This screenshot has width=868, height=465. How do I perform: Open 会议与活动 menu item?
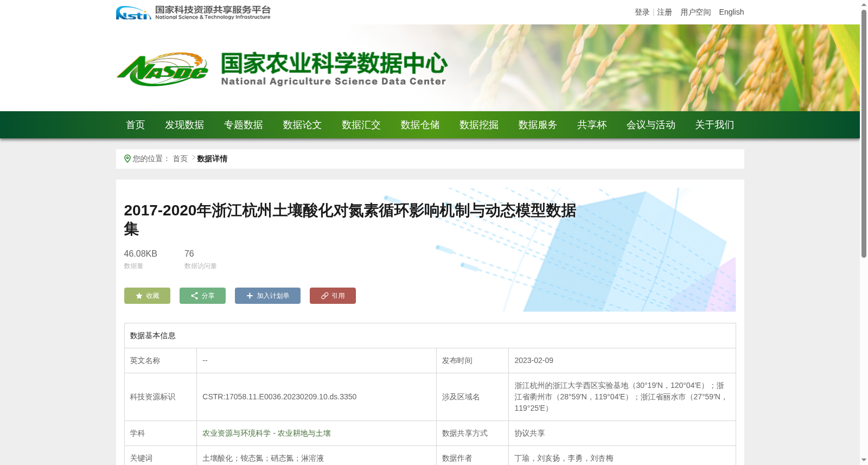[651, 125]
